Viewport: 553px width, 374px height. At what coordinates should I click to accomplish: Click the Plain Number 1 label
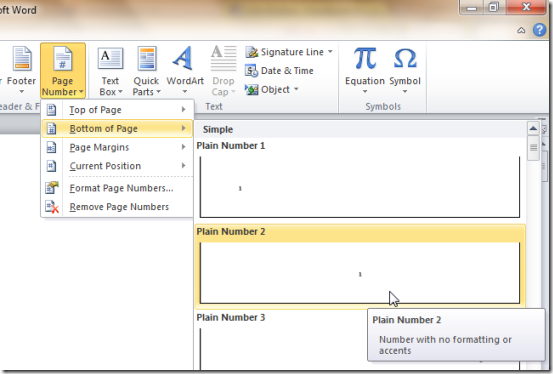[x=231, y=146]
